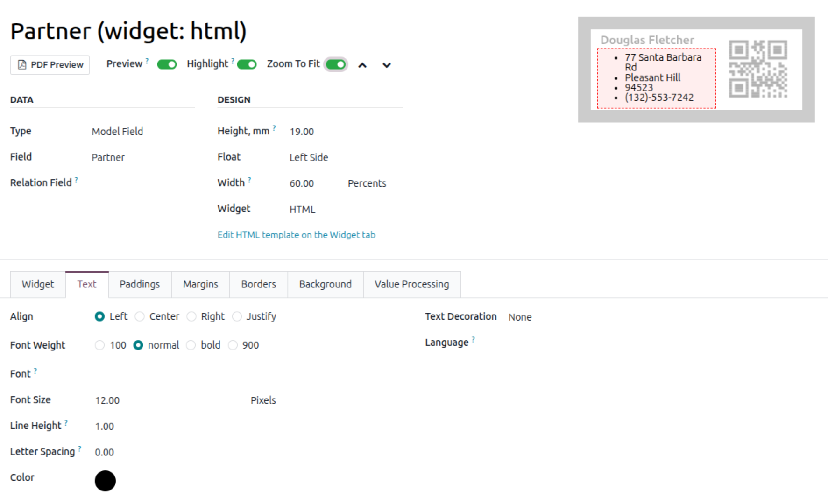The width and height of the screenshot is (828, 504).
Task: Click help mark next to Width label
Action: coord(249,180)
